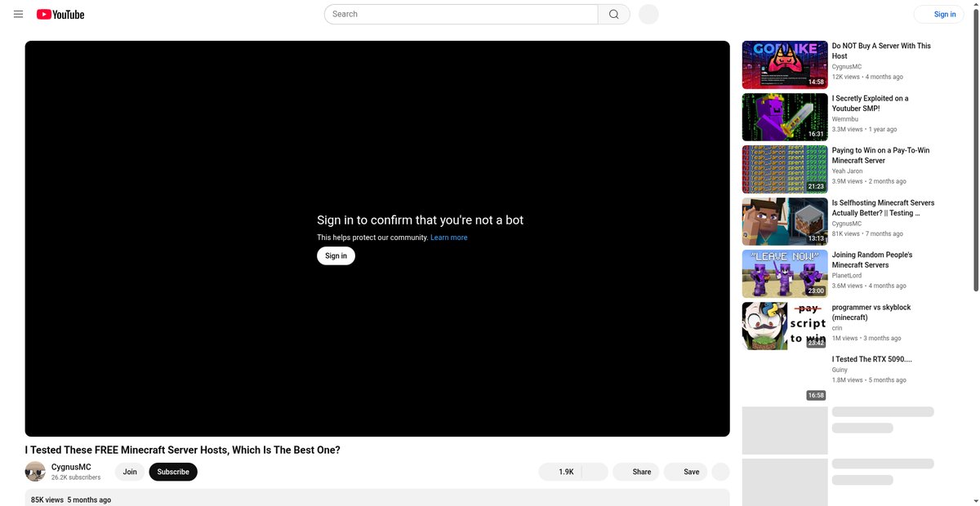Click the Wemmbu channel name
Screen dimensions: 980x506
point(845,119)
